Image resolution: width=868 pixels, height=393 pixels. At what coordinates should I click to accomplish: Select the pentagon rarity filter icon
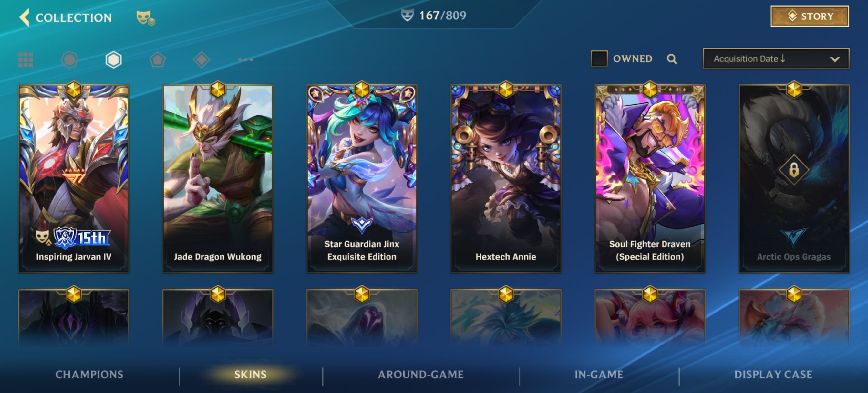[x=158, y=60]
